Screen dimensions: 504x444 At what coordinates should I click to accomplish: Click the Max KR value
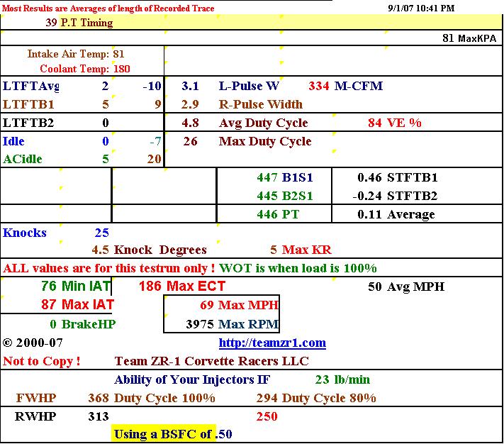301,250
